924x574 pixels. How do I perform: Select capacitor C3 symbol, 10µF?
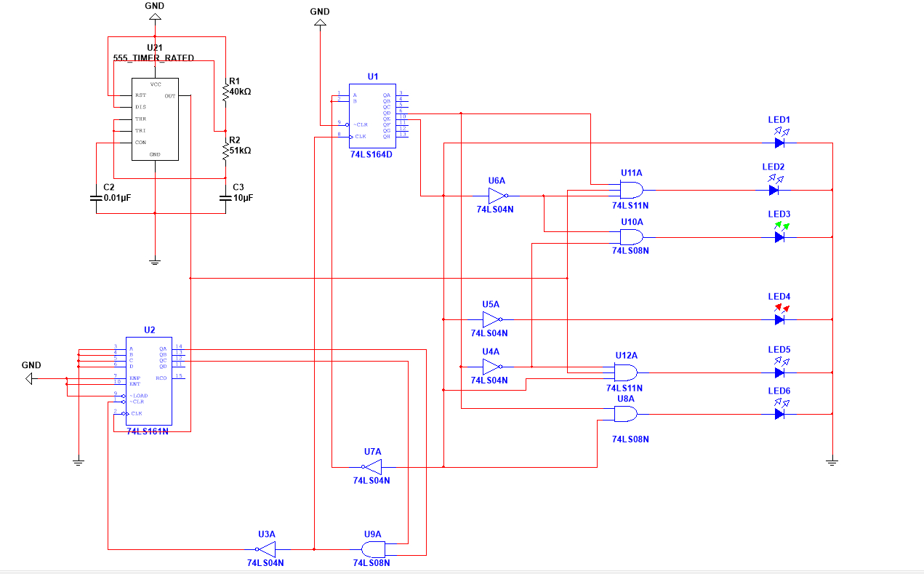(225, 197)
